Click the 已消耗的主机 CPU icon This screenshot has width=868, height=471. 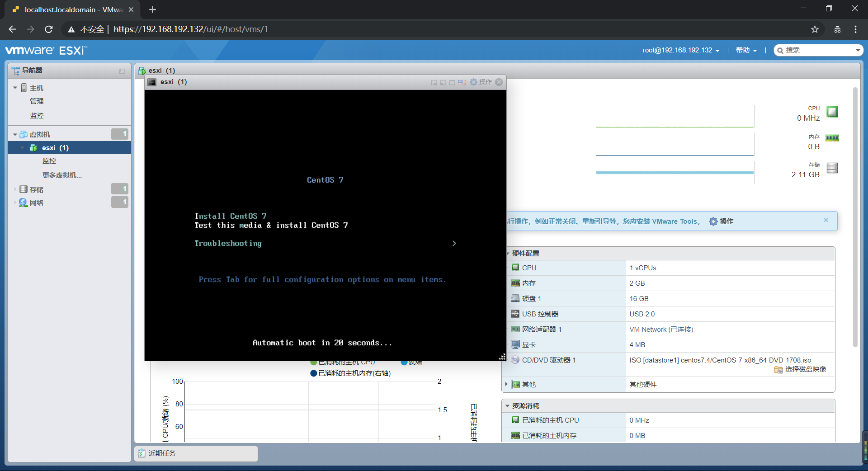[x=515, y=420]
